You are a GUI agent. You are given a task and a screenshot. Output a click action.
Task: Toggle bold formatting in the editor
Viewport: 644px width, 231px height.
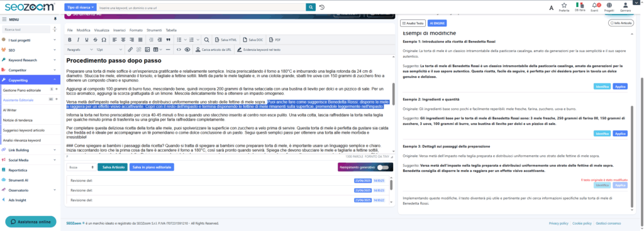click(70, 40)
